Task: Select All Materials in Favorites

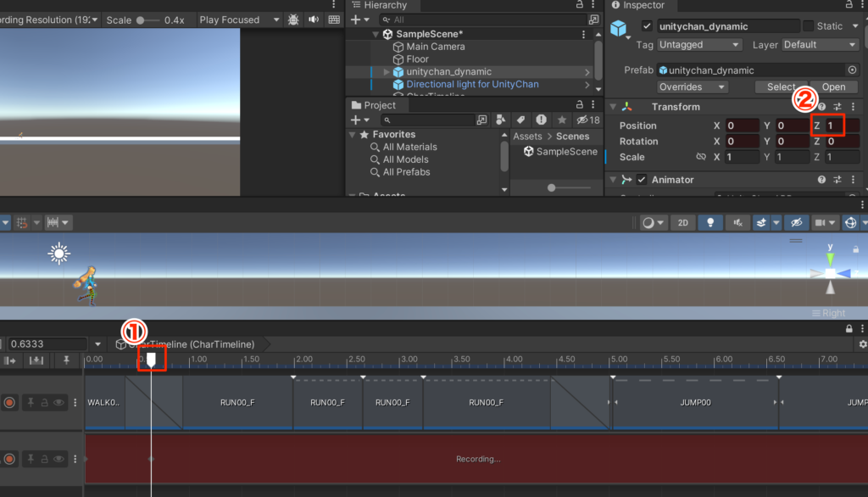Action: click(x=409, y=148)
